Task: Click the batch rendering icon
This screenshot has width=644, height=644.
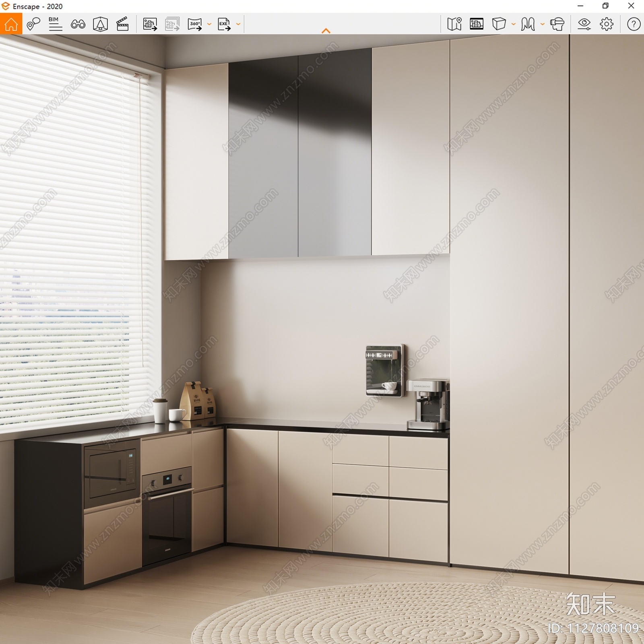Action: [x=172, y=24]
